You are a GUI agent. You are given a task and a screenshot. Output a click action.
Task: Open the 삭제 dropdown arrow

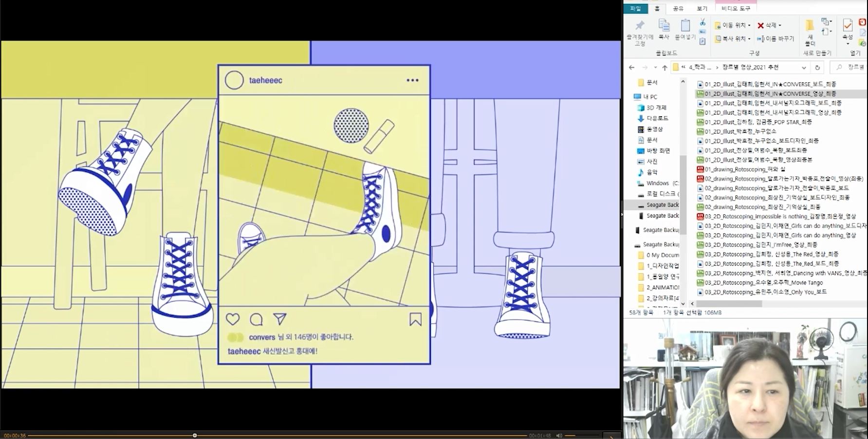click(780, 25)
